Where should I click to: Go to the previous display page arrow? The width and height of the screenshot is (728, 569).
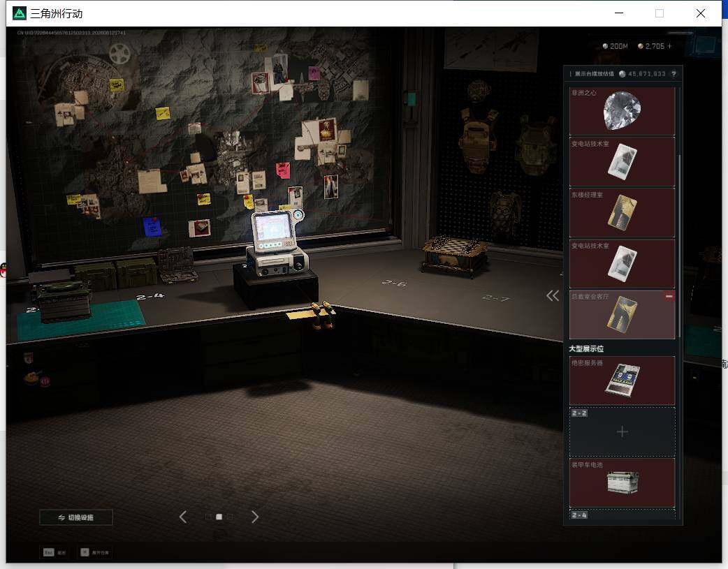click(x=183, y=517)
